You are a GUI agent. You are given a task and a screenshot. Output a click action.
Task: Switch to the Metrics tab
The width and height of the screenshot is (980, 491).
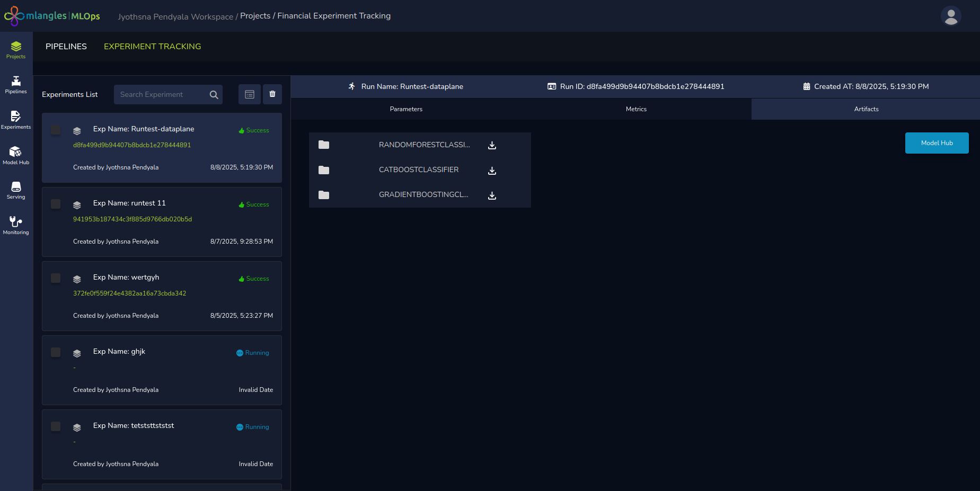click(636, 109)
